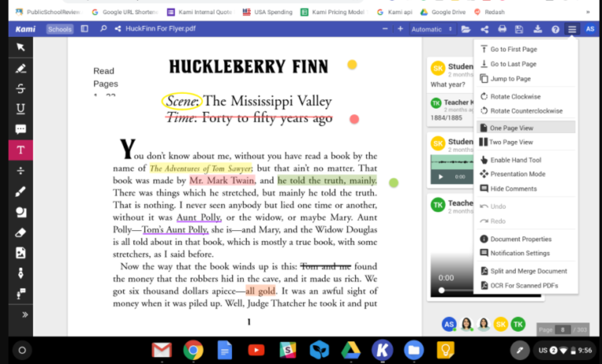Zoom in with the plus button
The width and height of the screenshot is (602, 364).
pyautogui.click(x=400, y=29)
